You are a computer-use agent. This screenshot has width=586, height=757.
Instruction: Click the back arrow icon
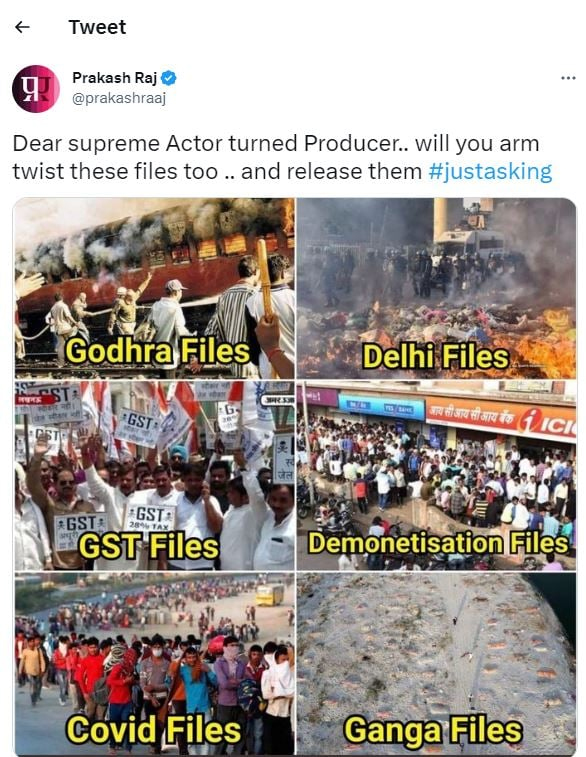[x=22, y=27]
